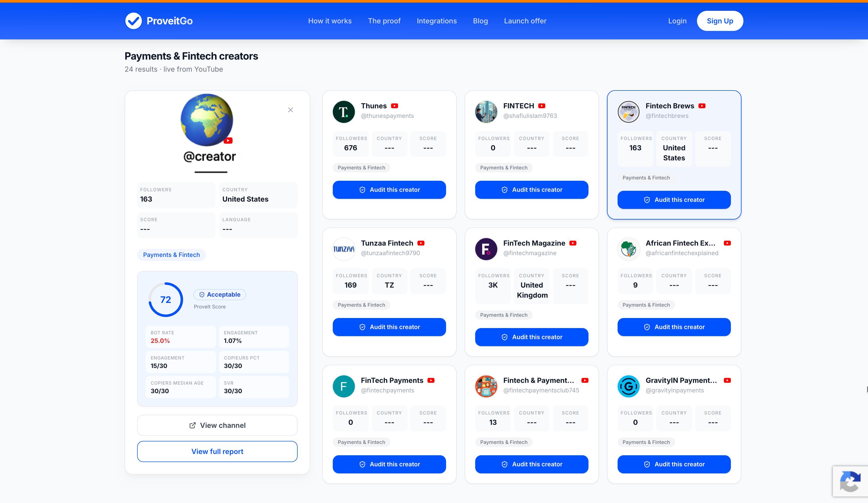Click the Thunes T avatar

[344, 112]
